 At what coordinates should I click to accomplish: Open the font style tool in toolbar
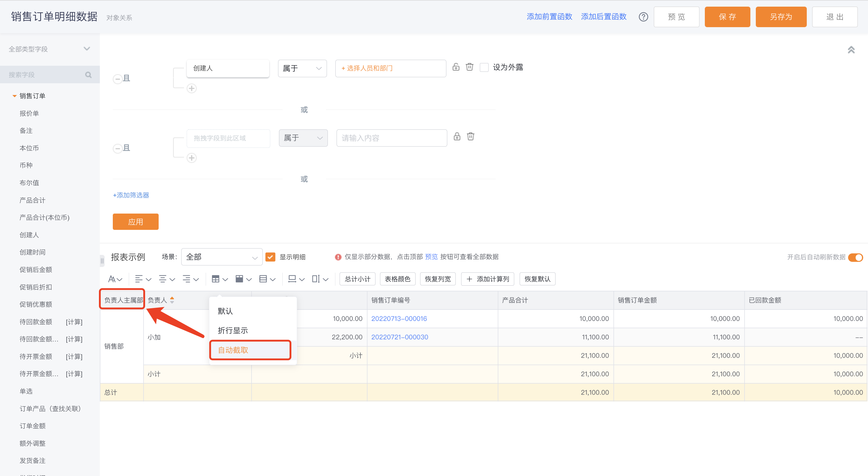(115, 279)
